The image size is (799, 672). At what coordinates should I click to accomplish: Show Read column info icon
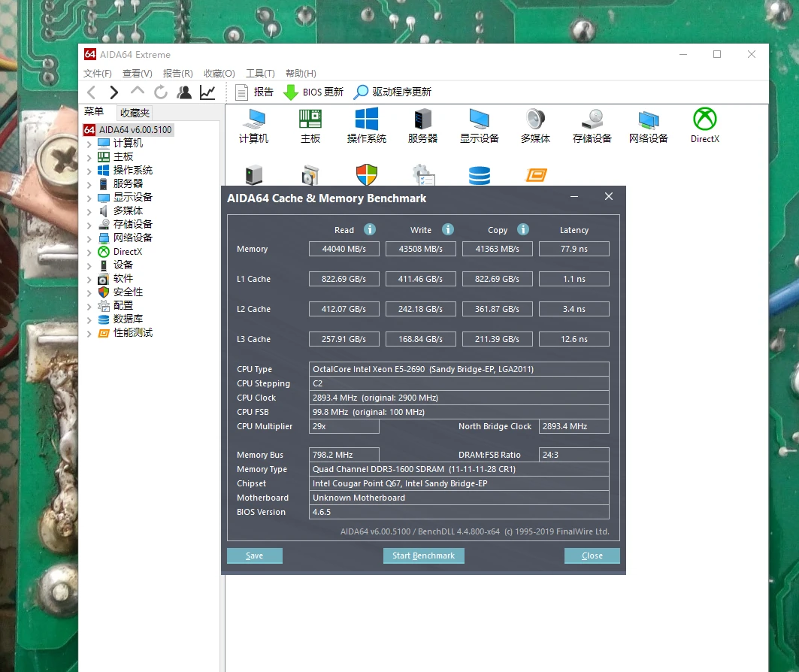[370, 230]
